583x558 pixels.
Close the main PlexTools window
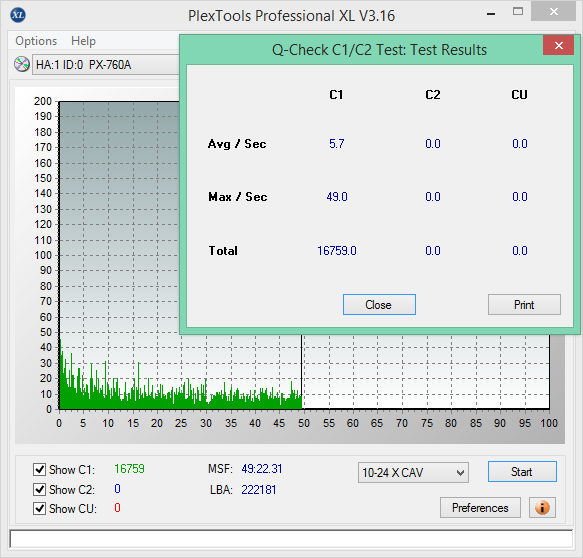pos(553,12)
